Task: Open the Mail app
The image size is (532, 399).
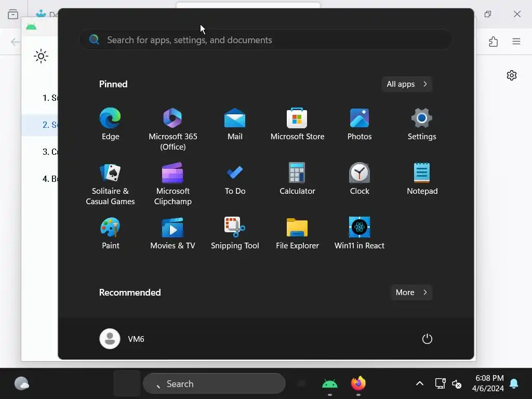Action: tap(235, 124)
